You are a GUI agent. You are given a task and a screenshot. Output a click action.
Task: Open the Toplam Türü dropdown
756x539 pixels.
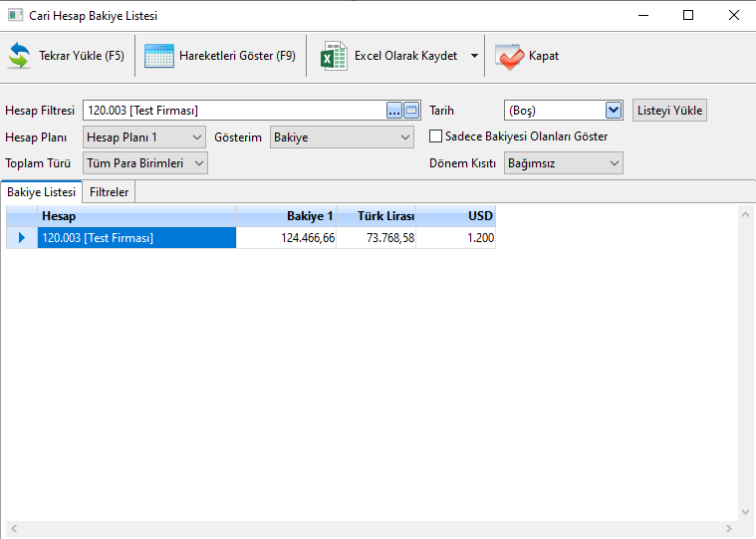point(198,162)
